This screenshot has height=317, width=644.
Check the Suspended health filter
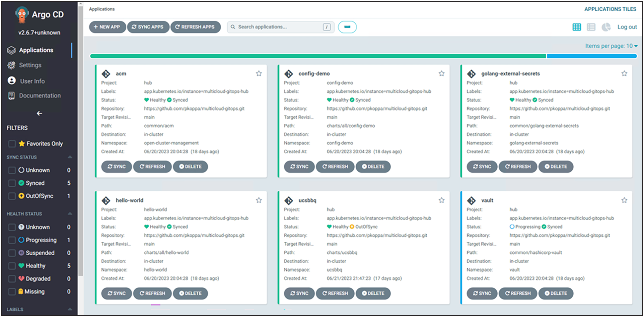[x=12, y=253]
